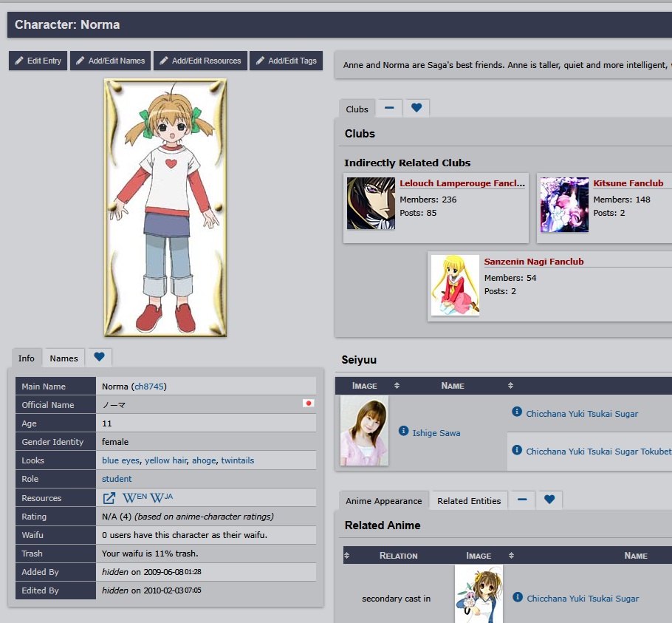
Task: Select the Anime Appearance tab
Action: click(x=383, y=501)
